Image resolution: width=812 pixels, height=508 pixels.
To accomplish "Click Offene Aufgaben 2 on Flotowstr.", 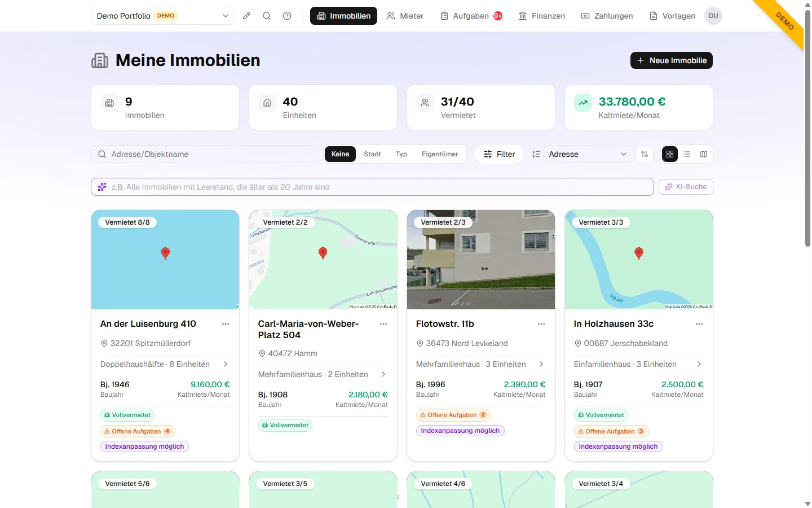I will click(x=453, y=415).
